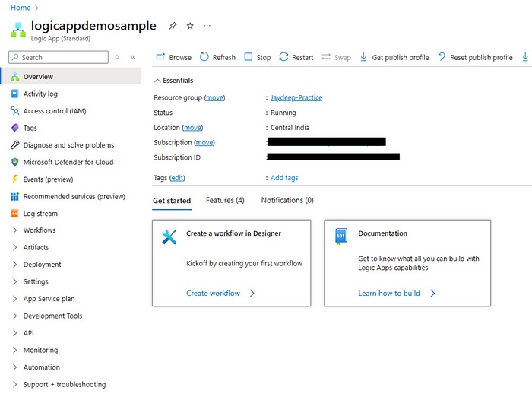Click Reset publish profile button label

click(x=481, y=57)
